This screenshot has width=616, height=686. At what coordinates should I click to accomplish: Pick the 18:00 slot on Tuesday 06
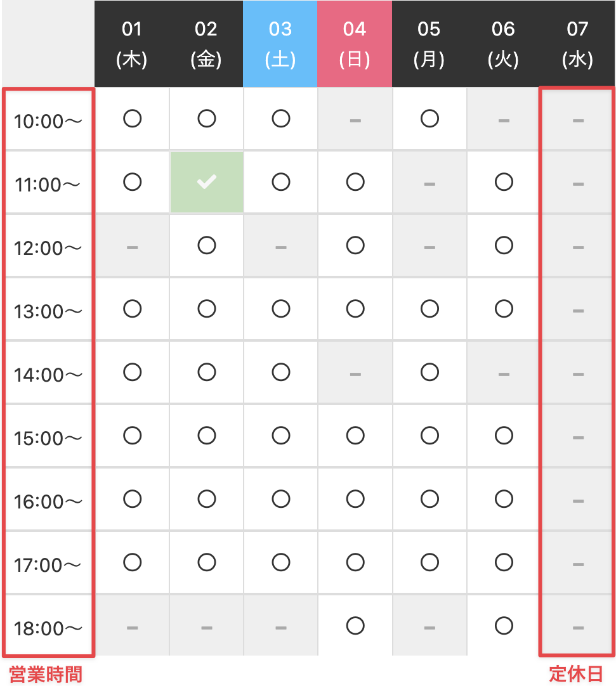point(504,626)
